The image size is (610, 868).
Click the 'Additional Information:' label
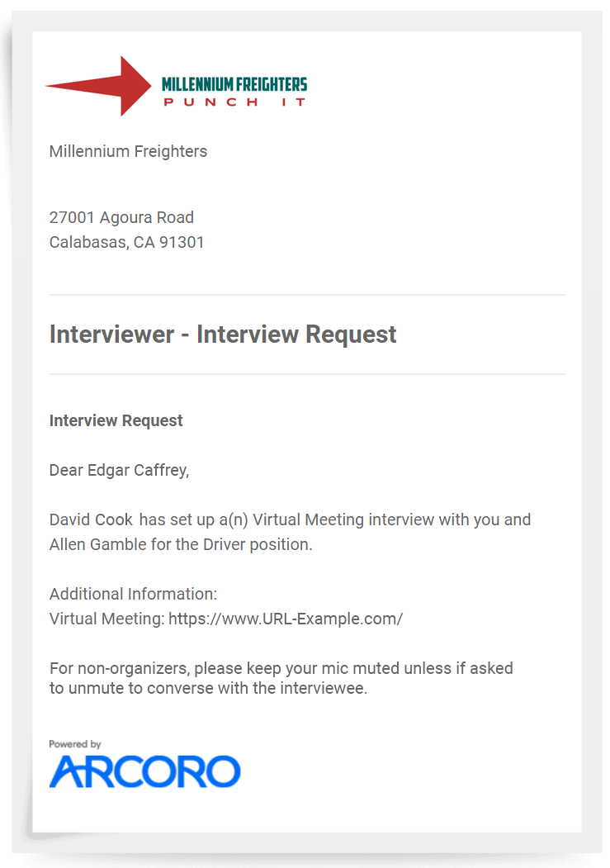tap(133, 594)
